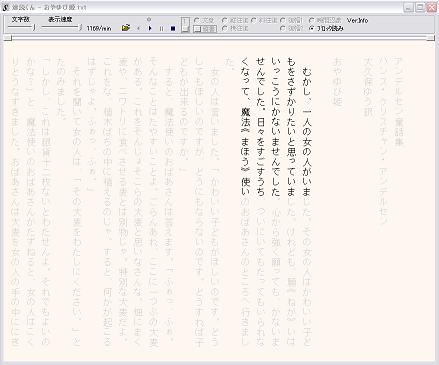The height and width of the screenshot is (365, 439).
Task: Click the 1169/min speed readout
Action: point(99,29)
